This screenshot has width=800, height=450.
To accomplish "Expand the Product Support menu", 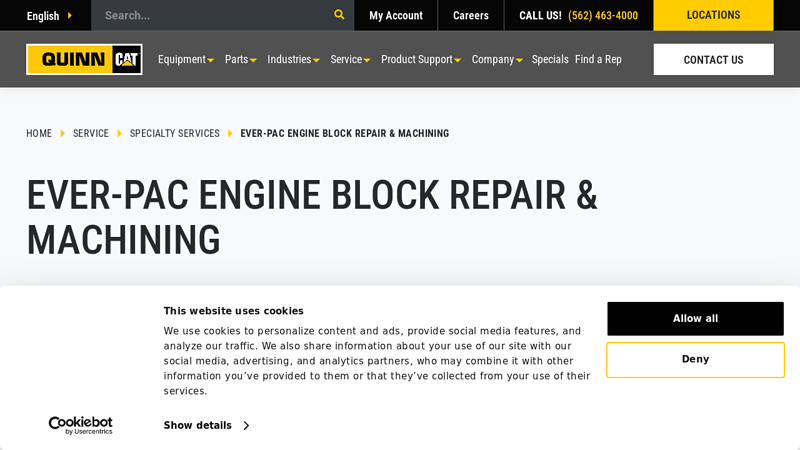I will [x=420, y=59].
